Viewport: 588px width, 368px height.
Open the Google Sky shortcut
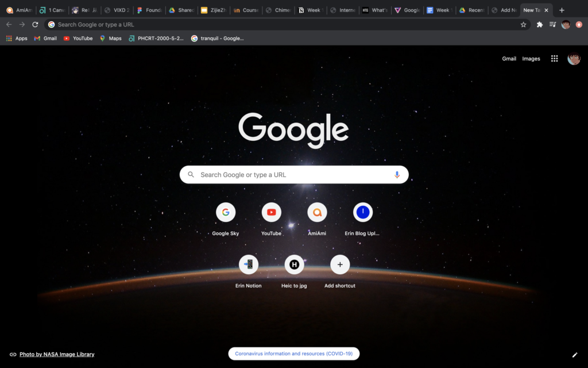coord(225,220)
